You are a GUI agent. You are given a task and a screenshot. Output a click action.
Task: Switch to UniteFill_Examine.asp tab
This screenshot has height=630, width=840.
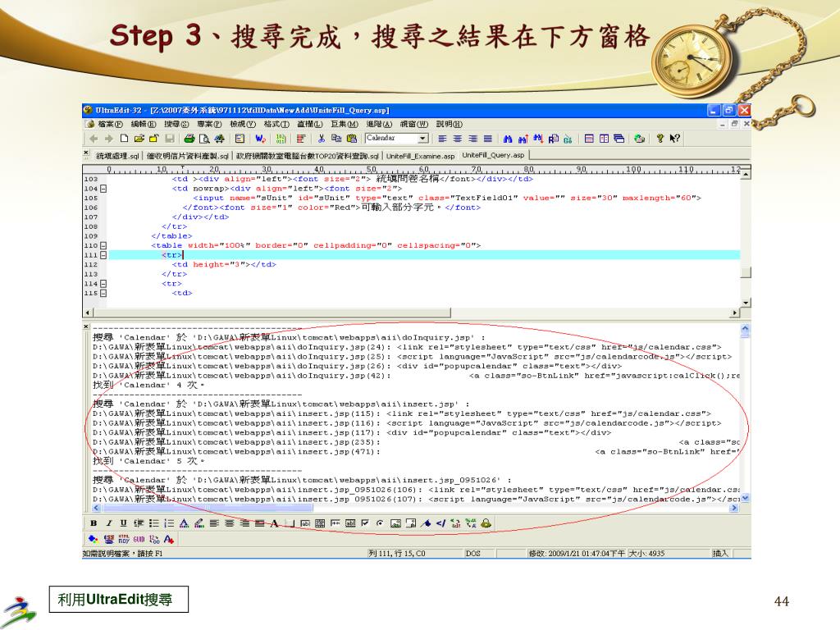(420, 156)
